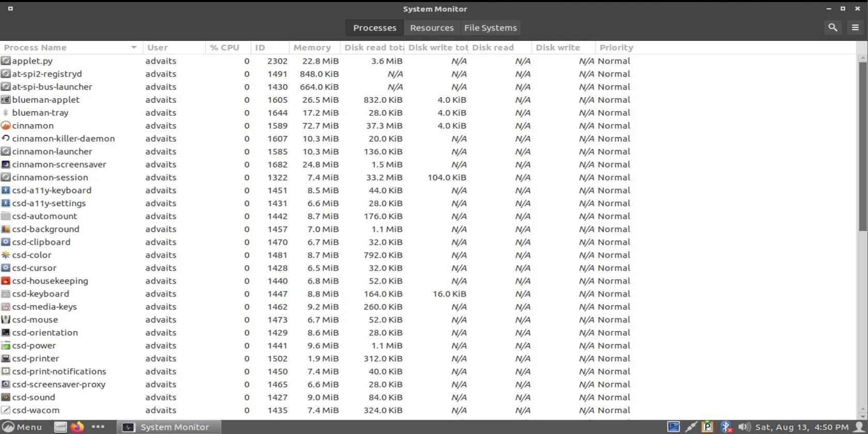Click the csd-printer process icon
The width and height of the screenshot is (868, 434).
coord(6,359)
